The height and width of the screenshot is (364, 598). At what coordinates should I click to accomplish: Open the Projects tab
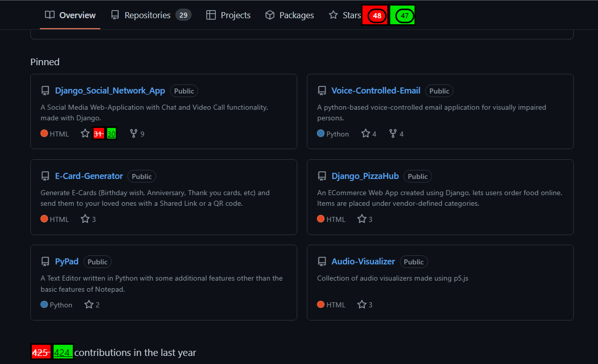pyautogui.click(x=228, y=15)
